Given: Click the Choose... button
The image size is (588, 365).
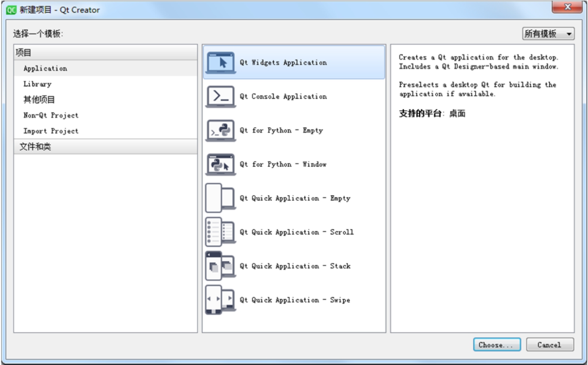Looking at the screenshot, I should coord(497,345).
